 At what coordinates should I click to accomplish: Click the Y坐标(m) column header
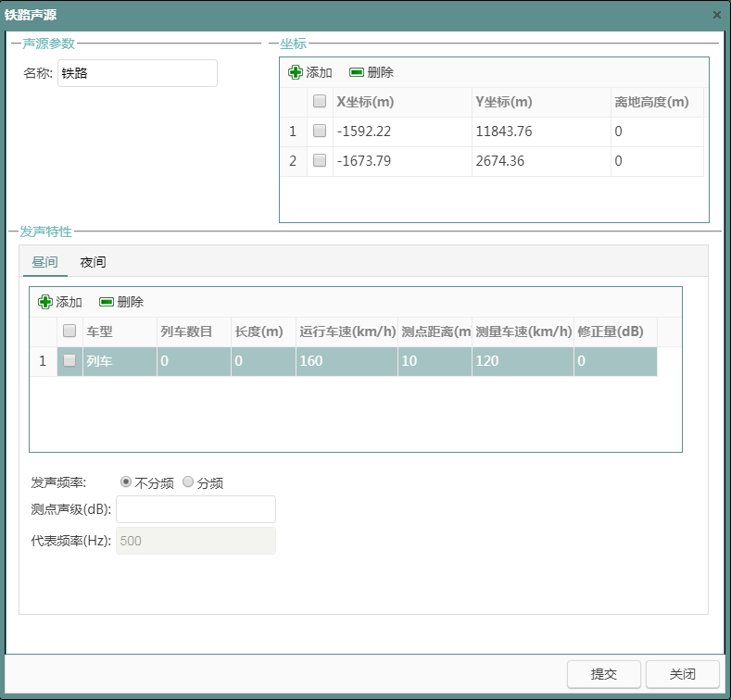541,102
